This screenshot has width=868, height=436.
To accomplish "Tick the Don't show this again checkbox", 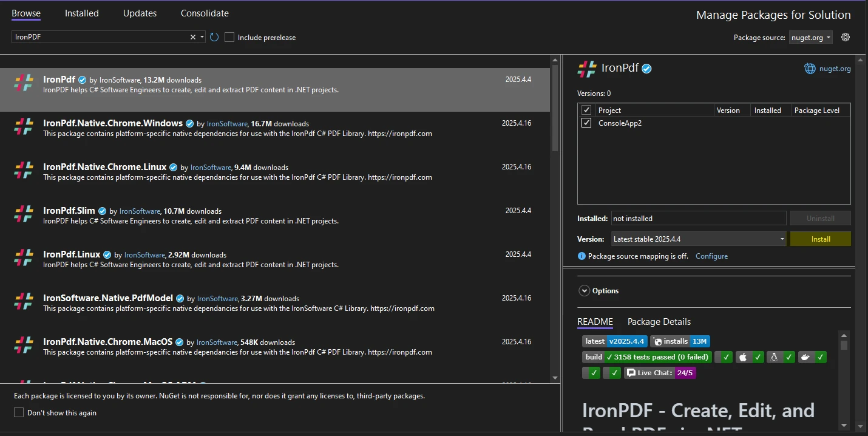I will coord(19,413).
